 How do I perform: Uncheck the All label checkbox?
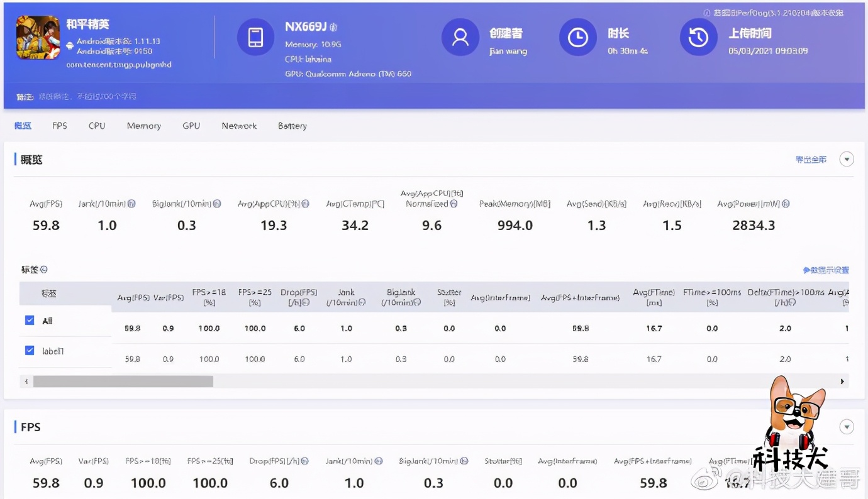pos(30,320)
